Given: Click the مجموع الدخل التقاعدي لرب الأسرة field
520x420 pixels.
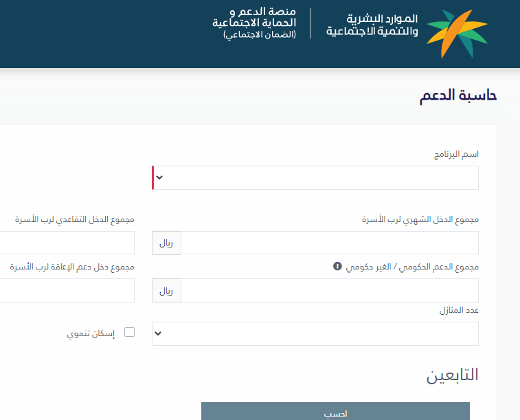Looking at the screenshot, I should tap(67, 243).
